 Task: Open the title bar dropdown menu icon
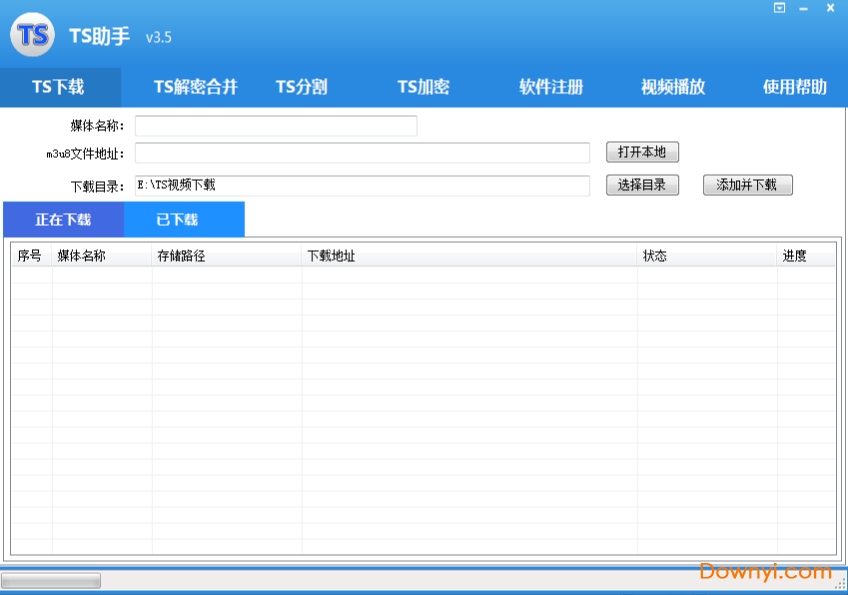[780, 8]
